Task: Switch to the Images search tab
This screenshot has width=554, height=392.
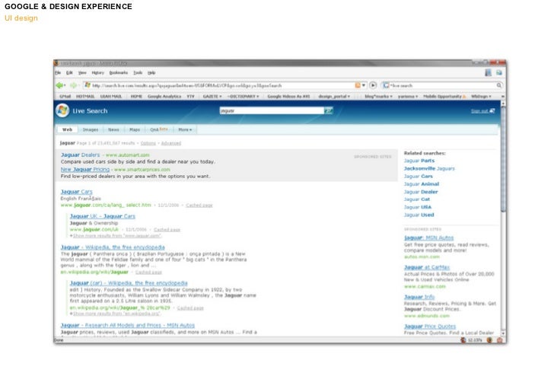Action: 90,129
